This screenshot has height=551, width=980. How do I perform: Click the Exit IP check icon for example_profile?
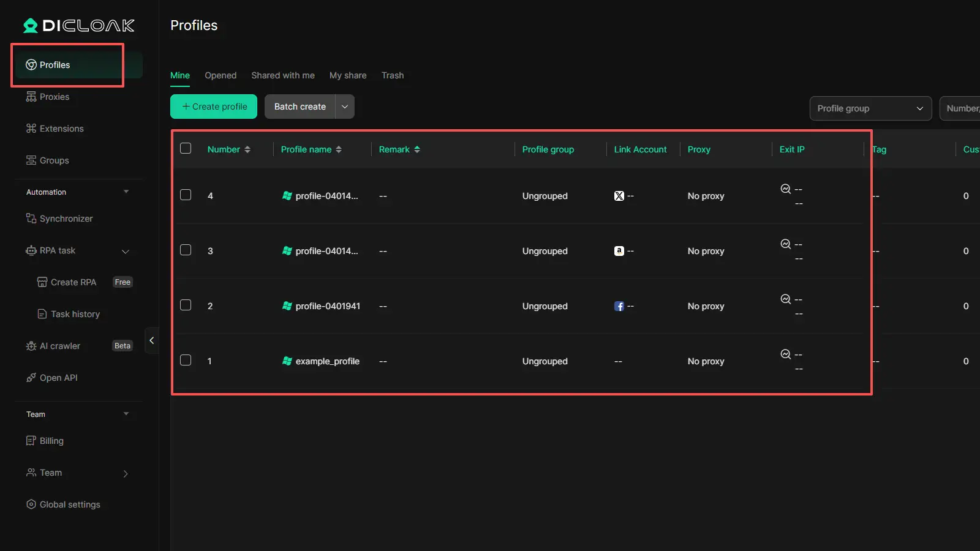(x=785, y=354)
